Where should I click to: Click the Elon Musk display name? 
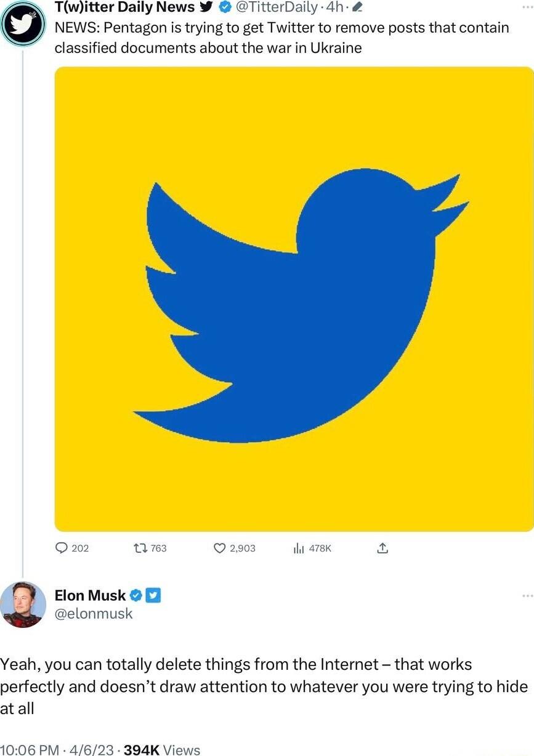[x=91, y=595]
